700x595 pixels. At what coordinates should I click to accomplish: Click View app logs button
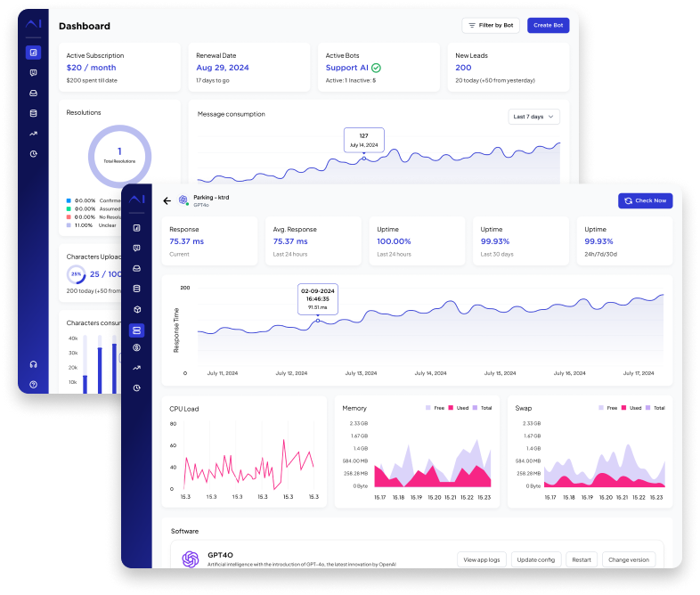[482, 559]
